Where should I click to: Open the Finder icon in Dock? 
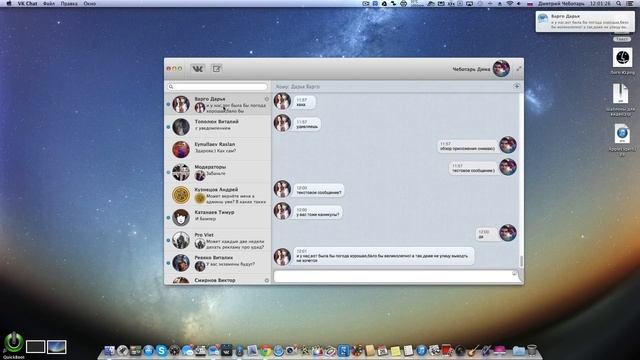(109, 350)
